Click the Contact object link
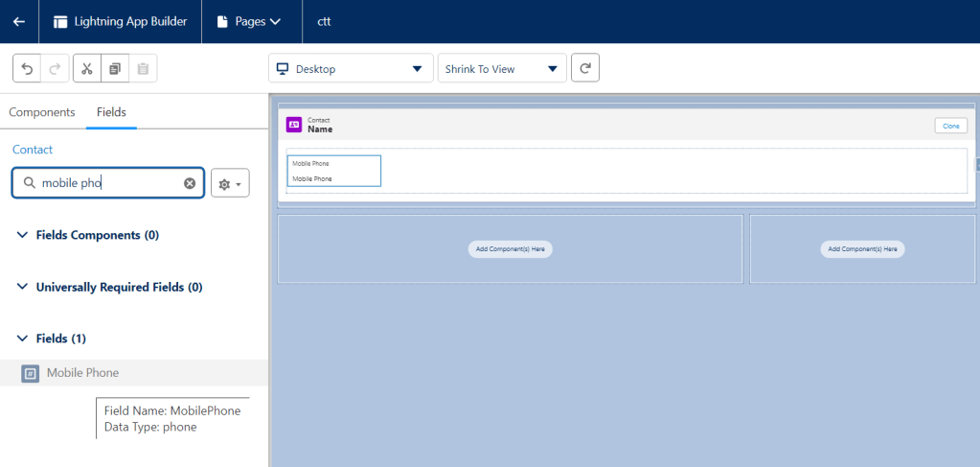This screenshot has width=980, height=467. click(x=33, y=150)
